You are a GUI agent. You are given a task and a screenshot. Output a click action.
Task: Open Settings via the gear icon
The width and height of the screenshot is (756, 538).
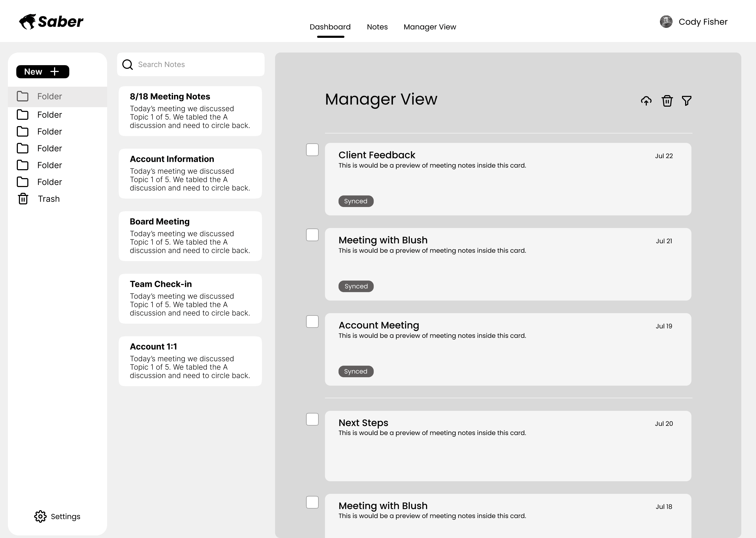pyautogui.click(x=40, y=516)
